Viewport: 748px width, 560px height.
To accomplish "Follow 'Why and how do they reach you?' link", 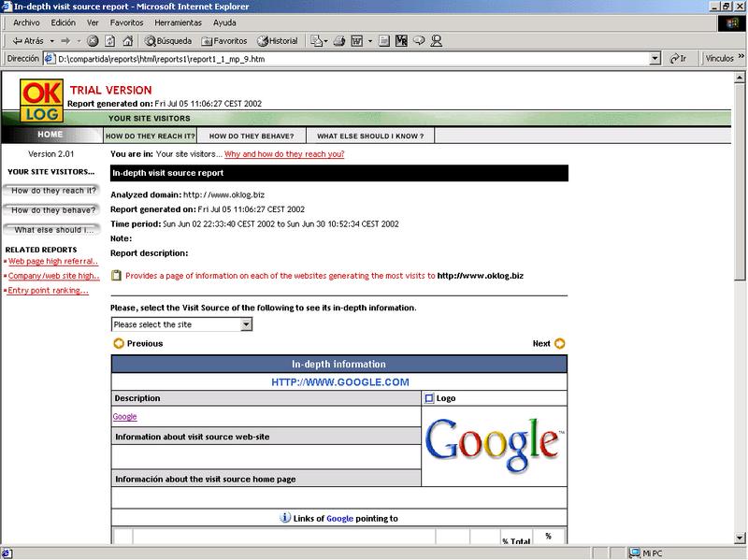I will click(x=284, y=154).
